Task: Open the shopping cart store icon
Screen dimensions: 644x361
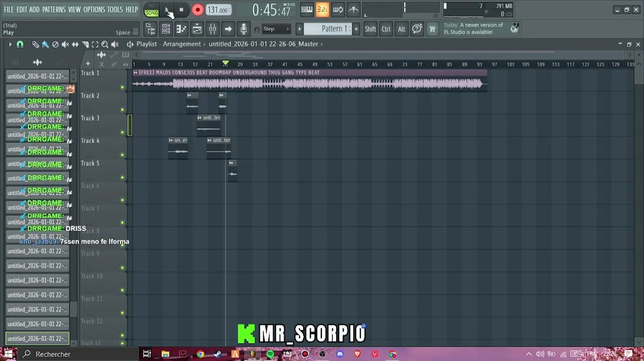Action: 432,29
